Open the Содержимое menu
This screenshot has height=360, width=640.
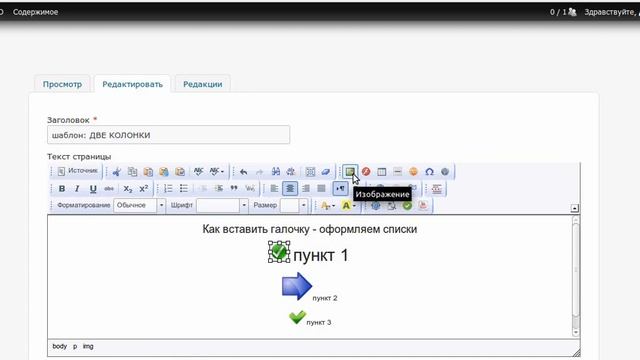(x=36, y=12)
